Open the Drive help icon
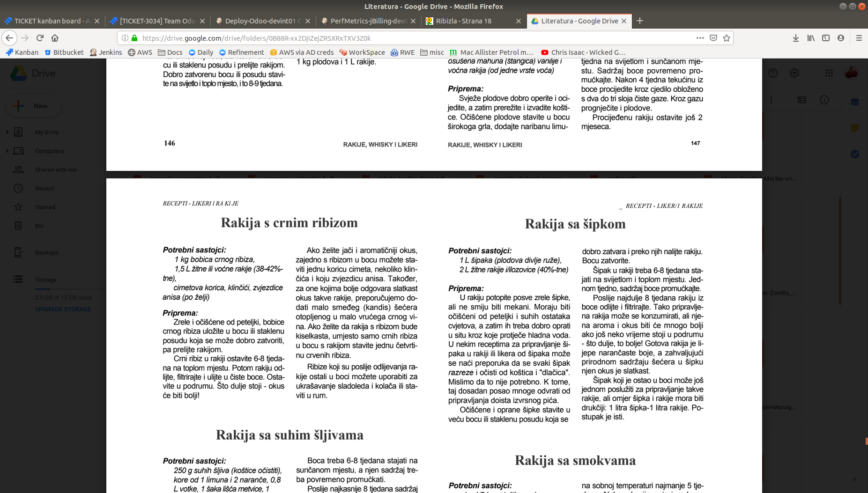The width and height of the screenshot is (868, 493). pyautogui.click(x=773, y=73)
